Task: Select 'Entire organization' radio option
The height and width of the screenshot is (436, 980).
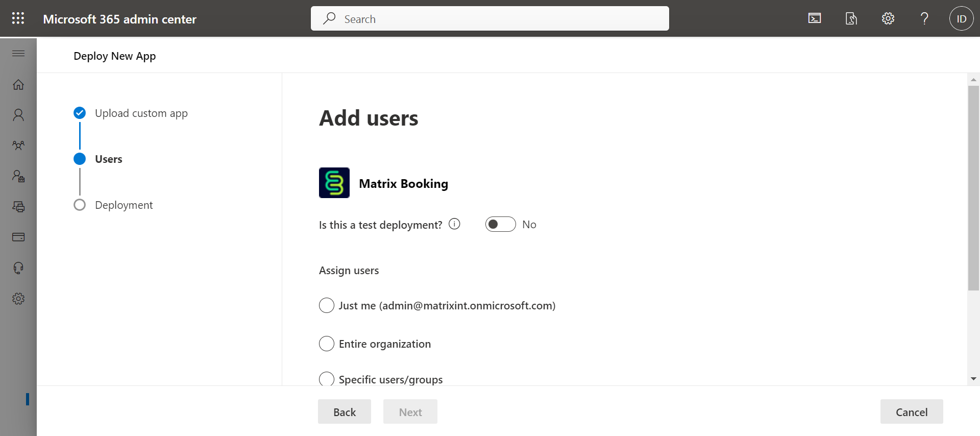Action: click(327, 344)
